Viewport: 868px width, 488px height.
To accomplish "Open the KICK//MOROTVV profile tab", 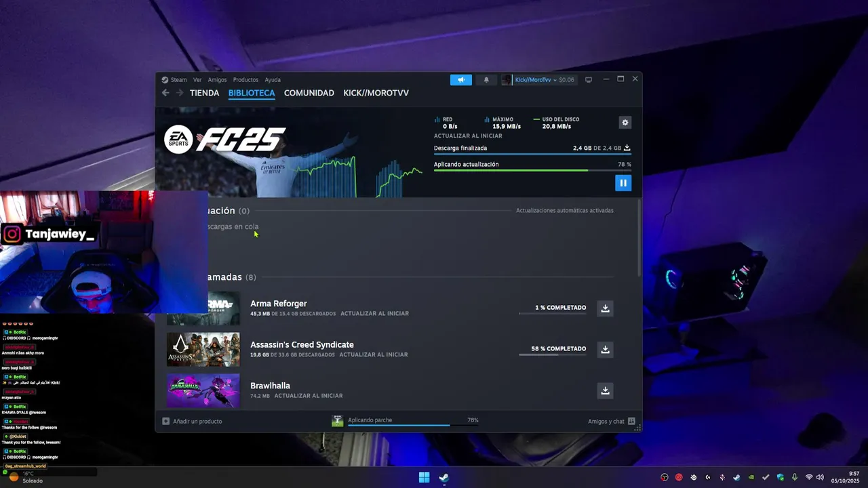I will pos(376,93).
